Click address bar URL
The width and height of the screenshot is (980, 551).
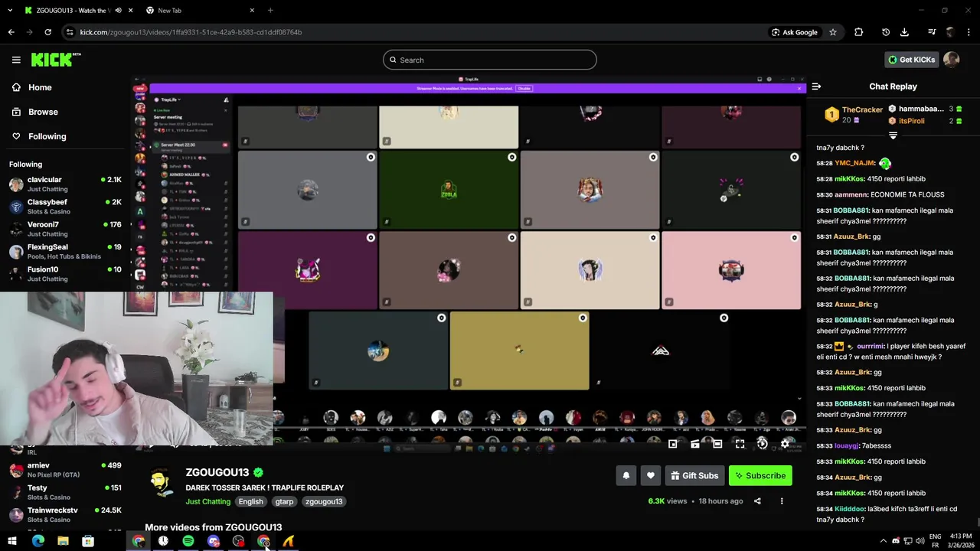tap(191, 32)
